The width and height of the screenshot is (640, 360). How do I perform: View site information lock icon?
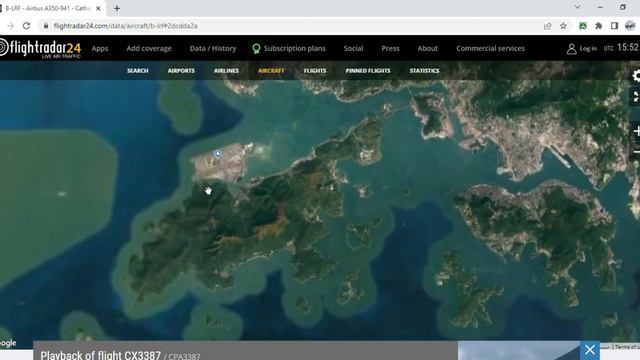[x=46, y=26]
